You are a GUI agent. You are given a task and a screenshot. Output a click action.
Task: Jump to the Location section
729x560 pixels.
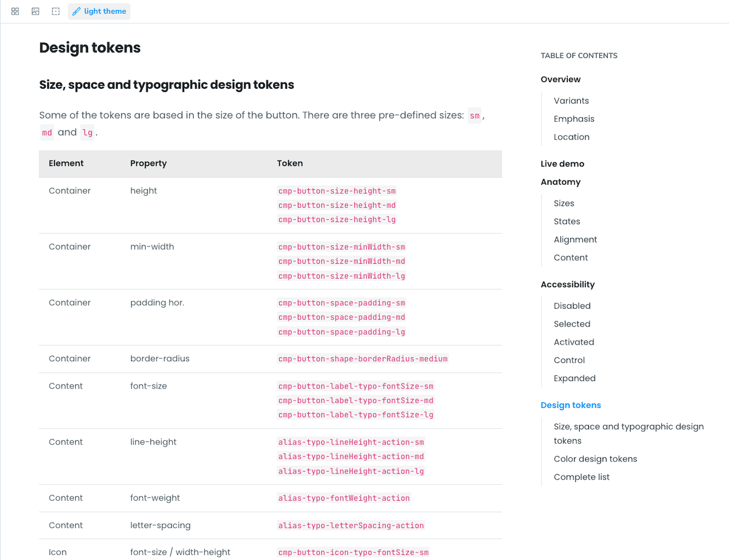[571, 137]
